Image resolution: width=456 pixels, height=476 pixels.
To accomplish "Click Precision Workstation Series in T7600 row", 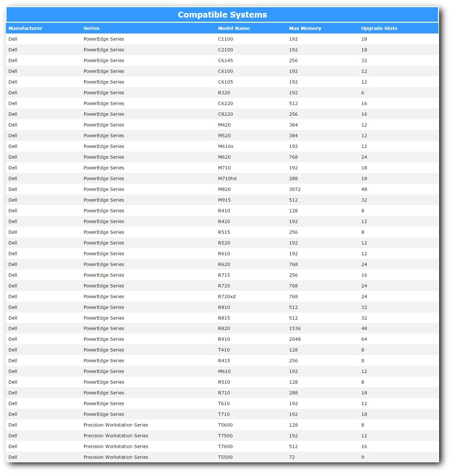I will coord(116,446).
